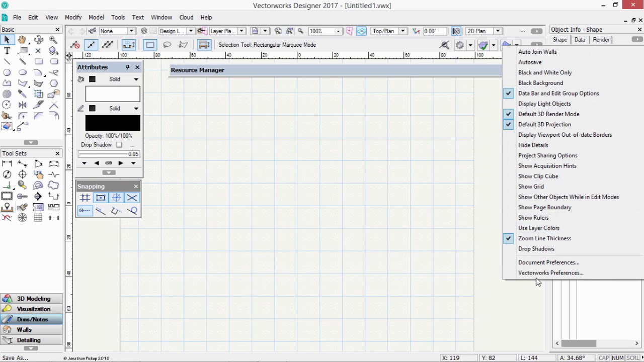The image size is (644, 362).
Task: Select the Rounded Rectangle tool
Action: pyautogui.click(x=54, y=61)
